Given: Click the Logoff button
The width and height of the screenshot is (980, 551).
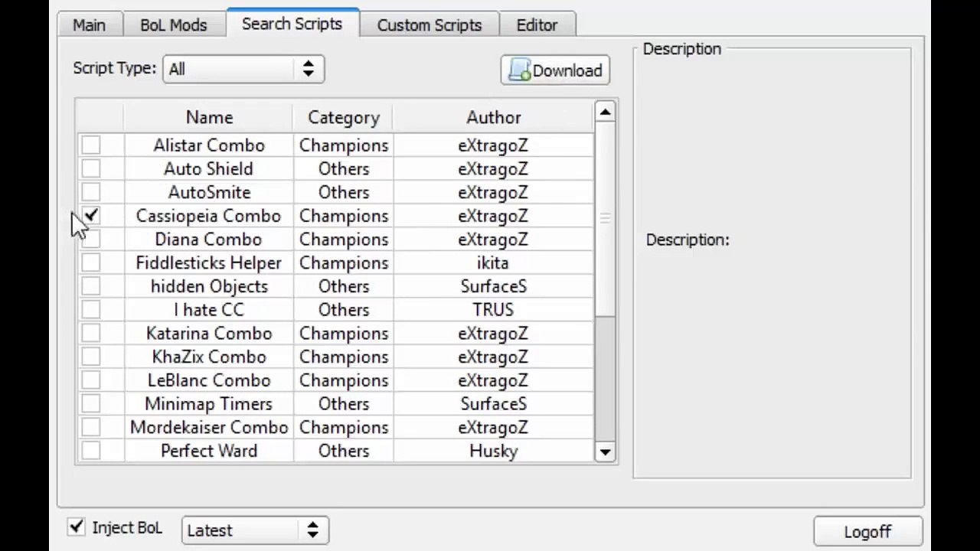Looking at the screenshot, I should (x=867, y=532).
